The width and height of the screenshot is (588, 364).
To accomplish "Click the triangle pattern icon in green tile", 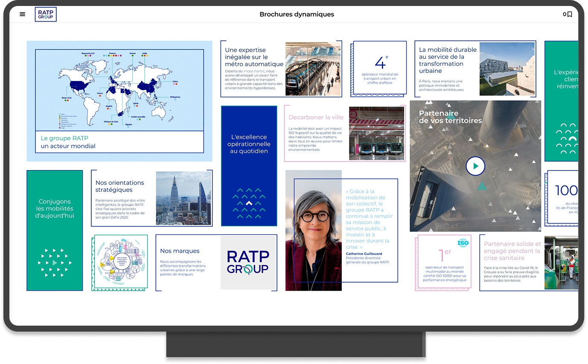I will point(55,263).
